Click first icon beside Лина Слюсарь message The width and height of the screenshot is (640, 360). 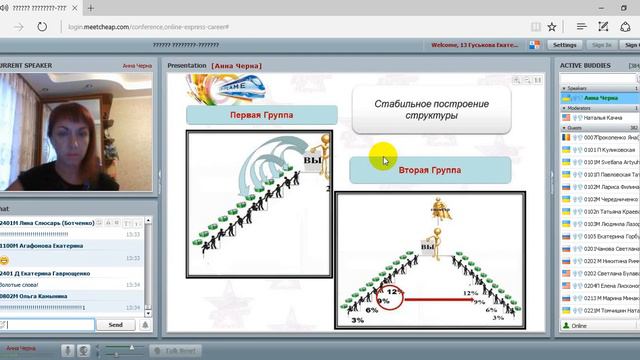click(x=100, y=223)
